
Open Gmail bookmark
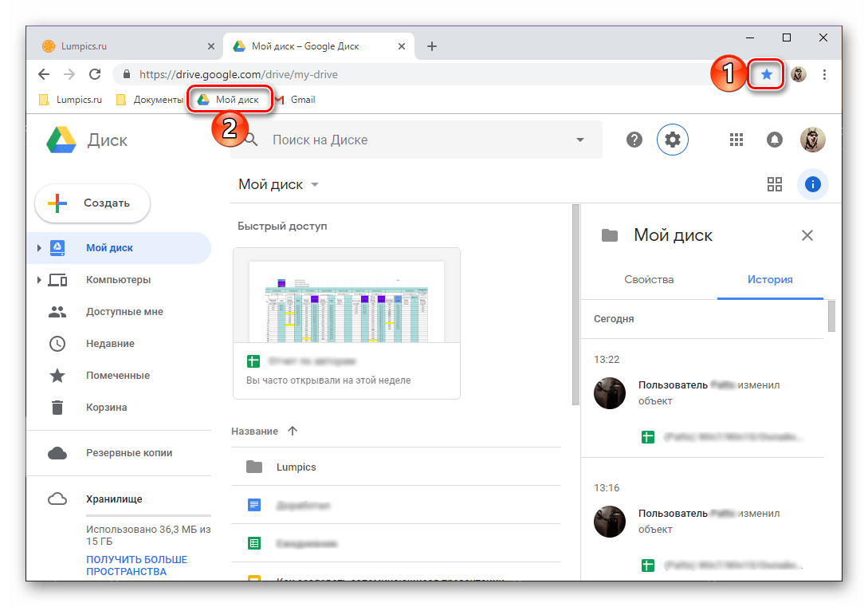coord(296,100)
